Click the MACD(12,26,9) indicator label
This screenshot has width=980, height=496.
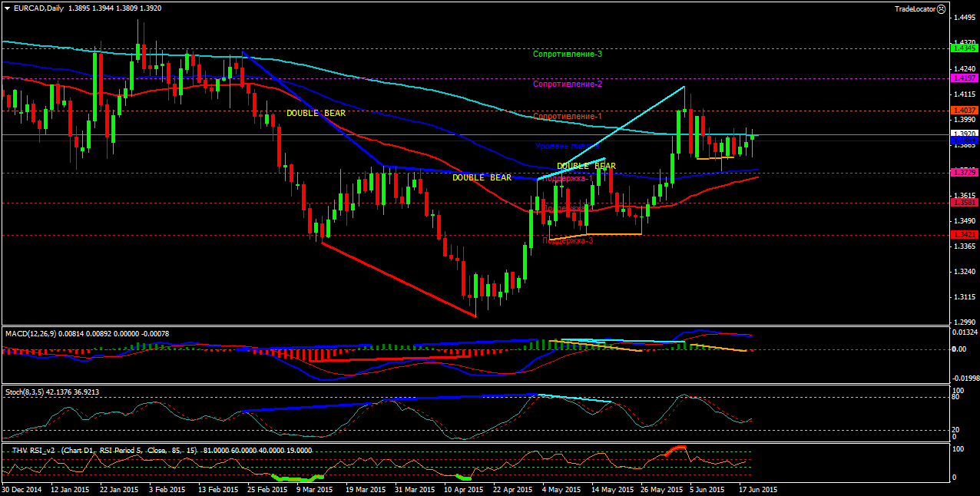click(x=32, y=333)
